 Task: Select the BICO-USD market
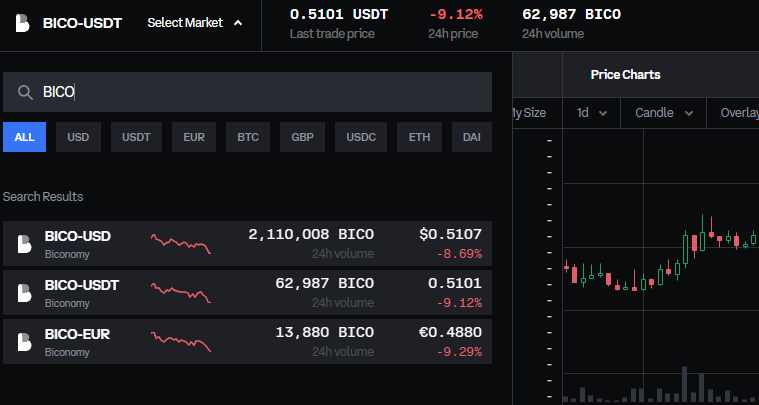pyautogui.click(x=247, y=243)
